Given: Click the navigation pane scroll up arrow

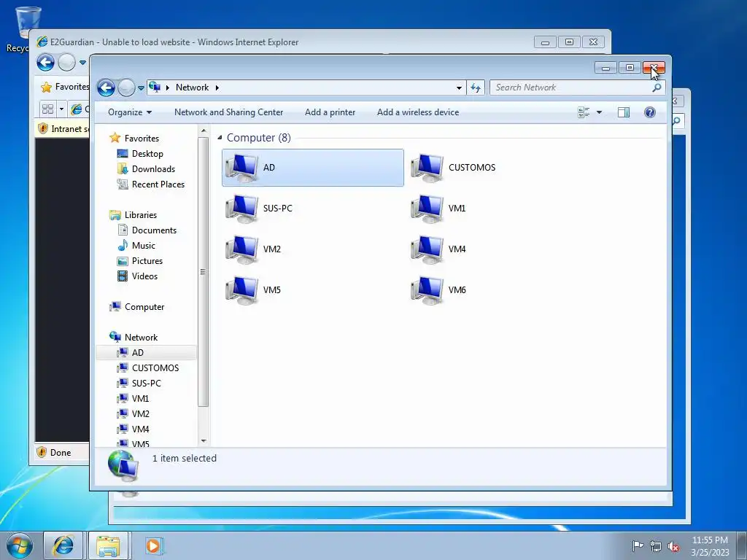Looking at the screenshot, I should tap(204, 131).
